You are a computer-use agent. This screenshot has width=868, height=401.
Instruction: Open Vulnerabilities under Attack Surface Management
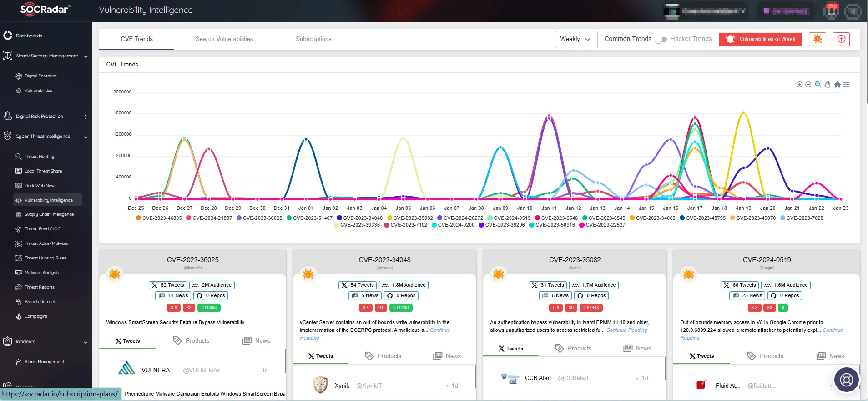pyautogui.click(x=38, y=91)
